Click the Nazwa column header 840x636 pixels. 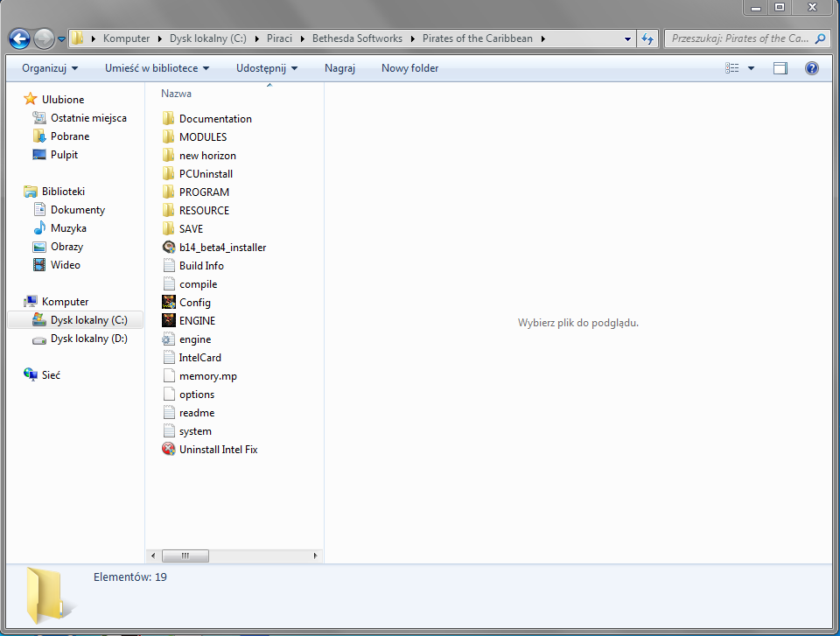tap(176, 94)
